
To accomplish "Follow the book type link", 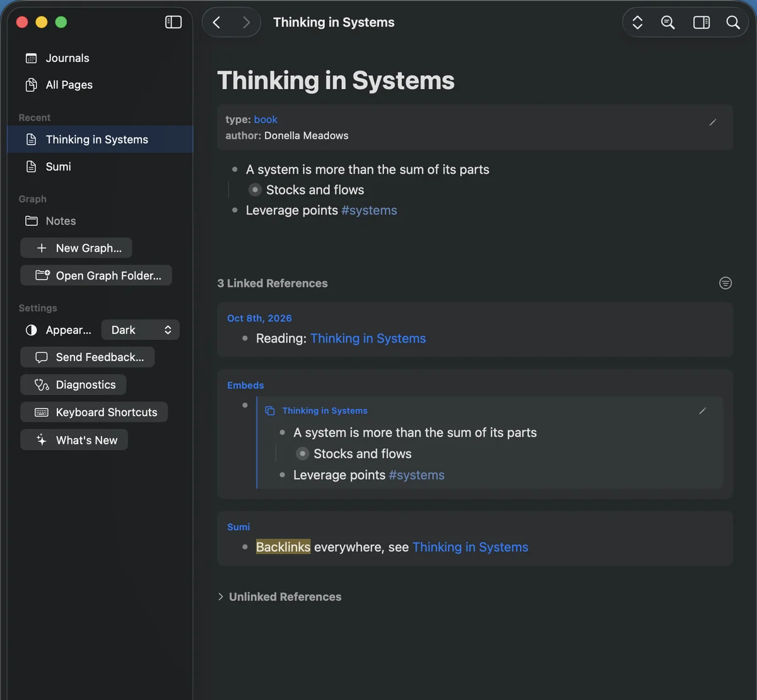I will pos(266,119).
